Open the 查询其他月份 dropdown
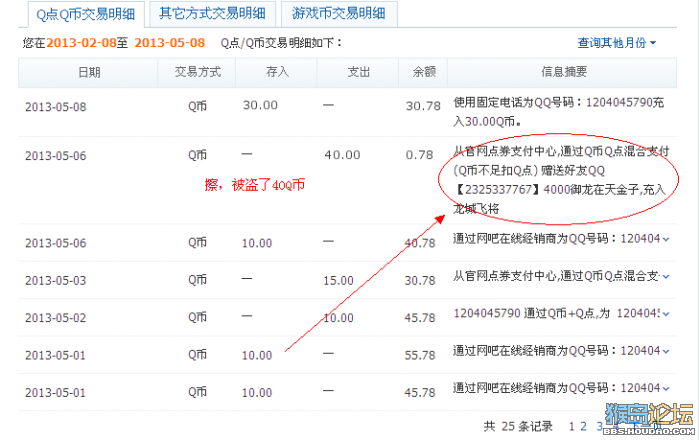 [617, 43]
